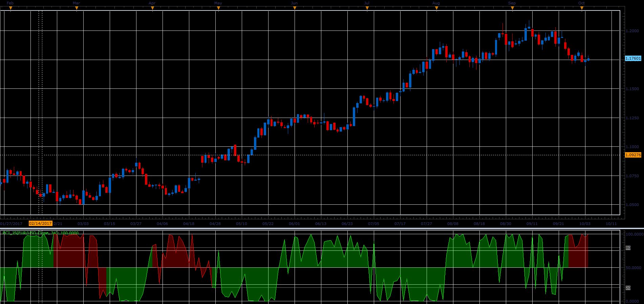Viewport: 644px width, 304px height.
Task: Click the RCI_3S indicator title label
Action: coord(41,233)
